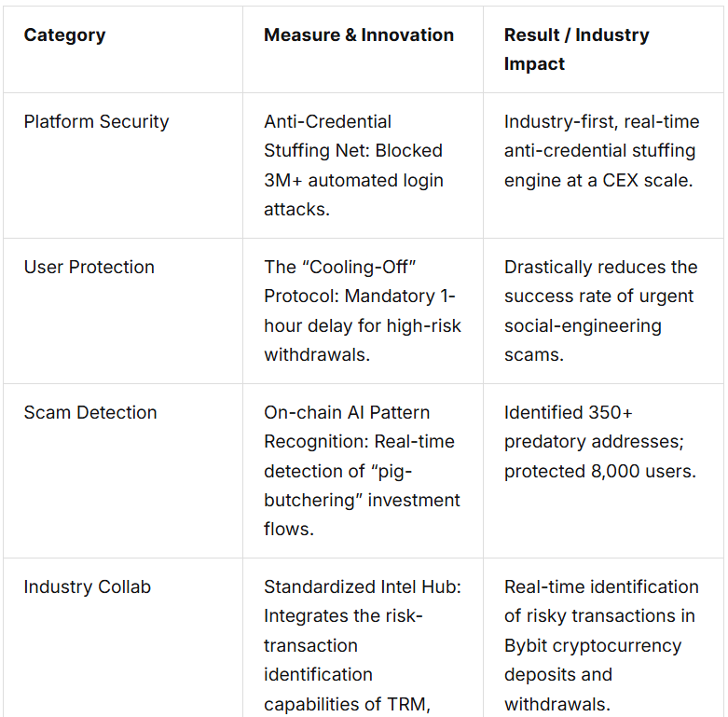
Task: Select the "Scam Detection" category cell
Action: tap(90, 413)
